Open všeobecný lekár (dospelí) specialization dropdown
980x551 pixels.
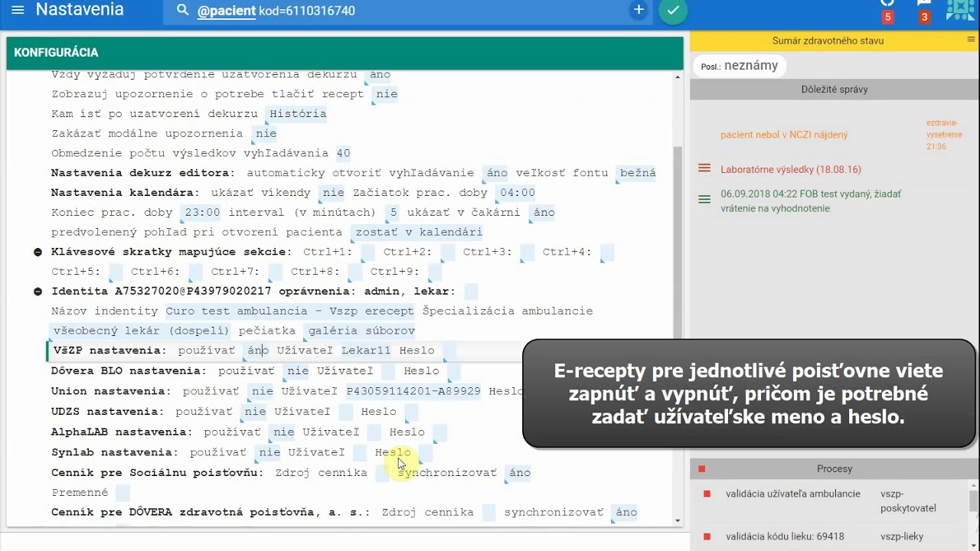pos(141,331)
